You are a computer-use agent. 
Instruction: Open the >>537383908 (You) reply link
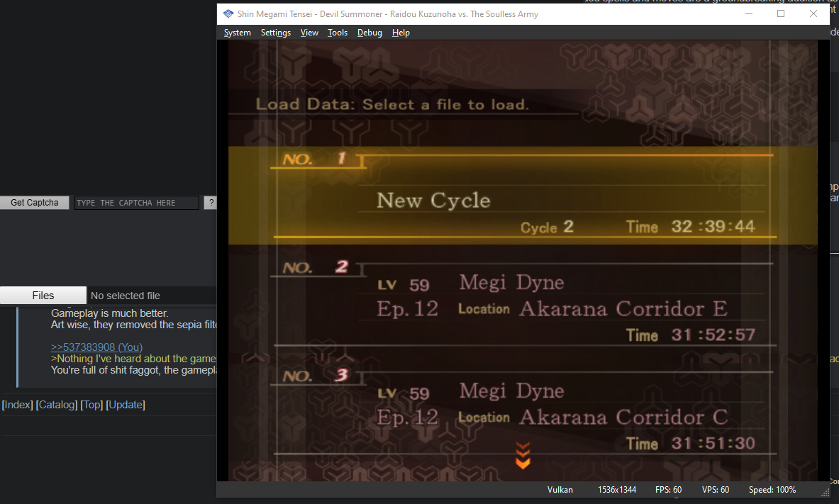[x=96, y=347]
